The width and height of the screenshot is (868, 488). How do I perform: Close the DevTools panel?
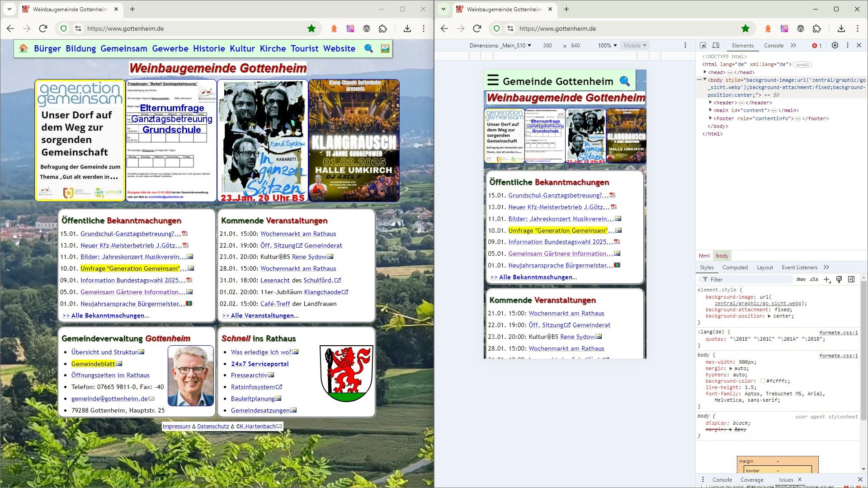859,45
